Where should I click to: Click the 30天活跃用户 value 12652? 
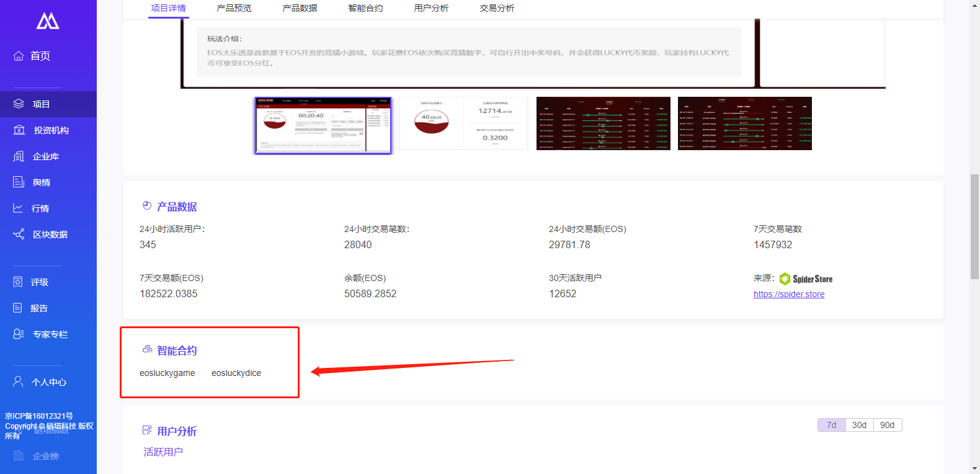(563, 293)
